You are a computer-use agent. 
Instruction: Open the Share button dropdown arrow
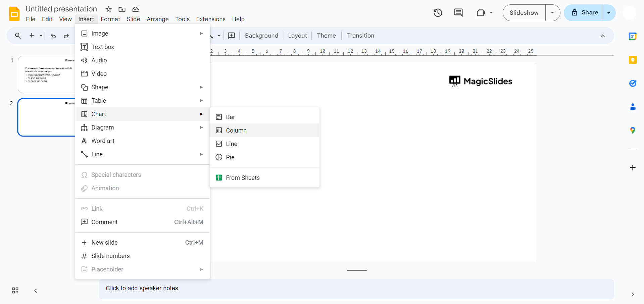pyautogui.click(x=609, y=13)
